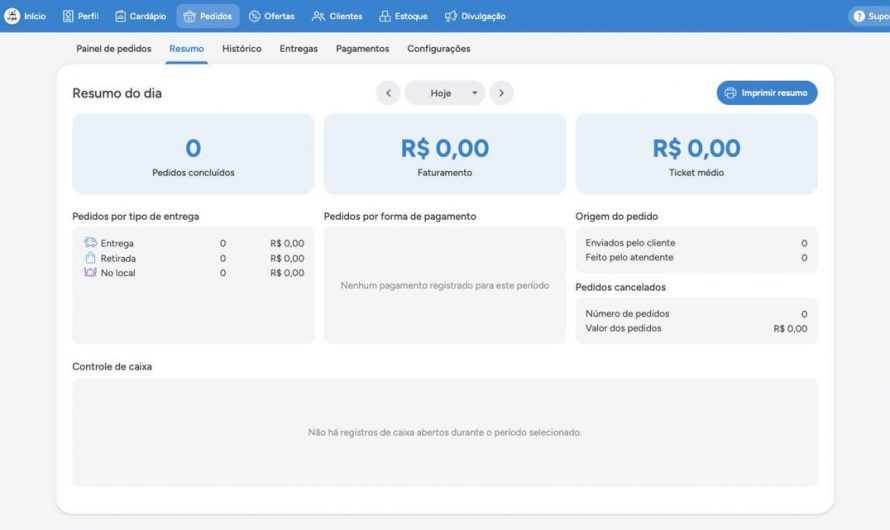The height and width of the screenshot is (530, 890).
Task: Click the No local table icon
Action: point(90,272)
